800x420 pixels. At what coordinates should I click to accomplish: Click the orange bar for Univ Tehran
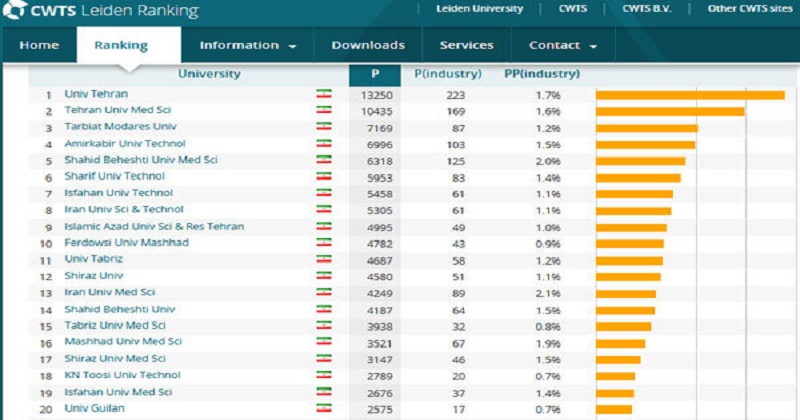point(690,95)
